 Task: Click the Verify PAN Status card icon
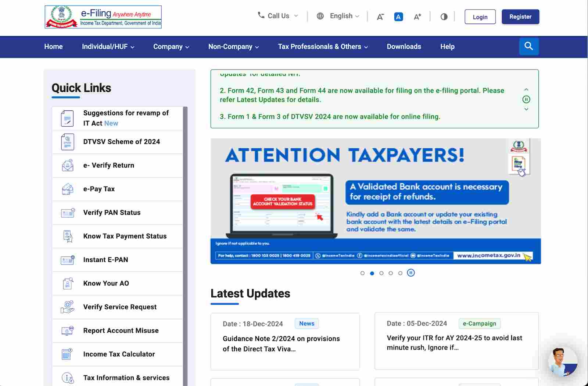68,212
